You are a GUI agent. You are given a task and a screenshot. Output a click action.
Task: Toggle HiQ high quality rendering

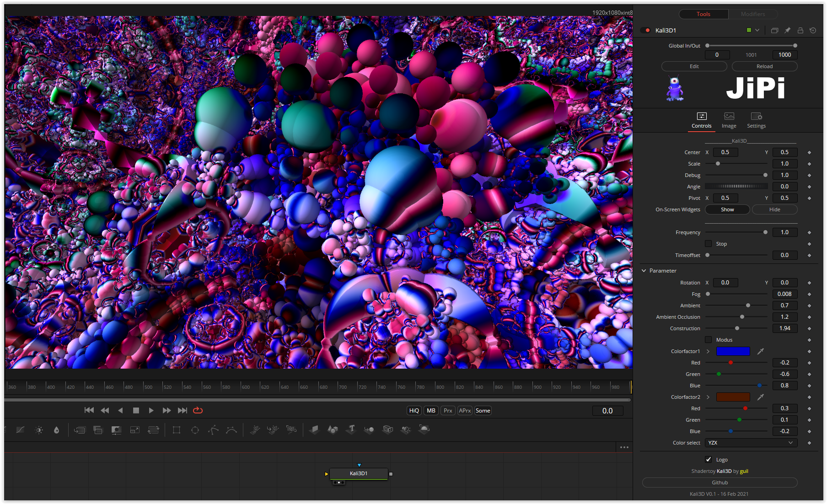pos(414,411)
